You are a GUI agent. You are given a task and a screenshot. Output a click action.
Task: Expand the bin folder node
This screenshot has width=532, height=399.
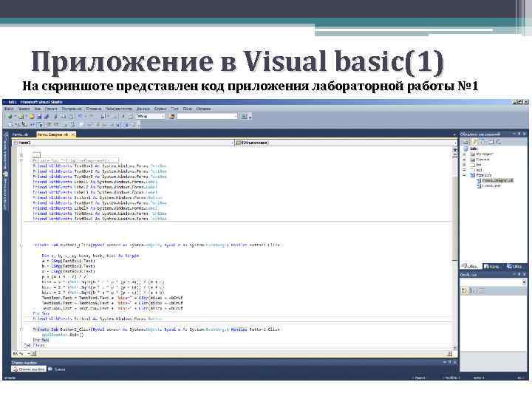click(x=464, y=165)
